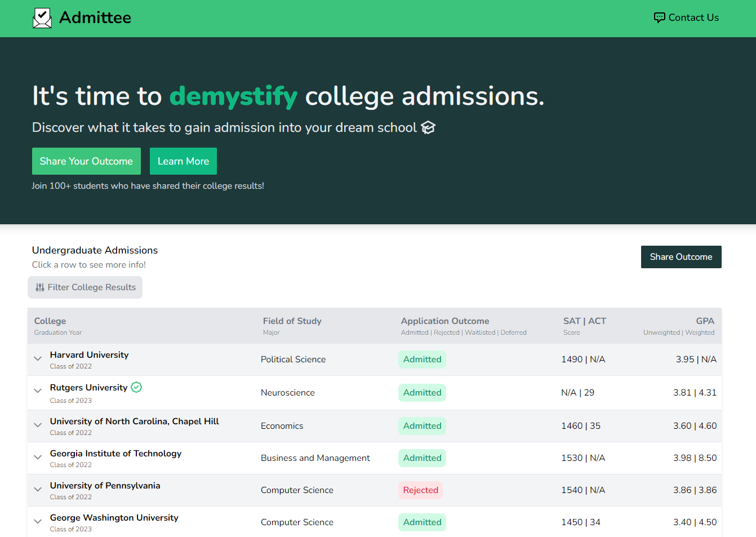Select the University of Pennsylvania name
The height and width of the screenshot is (537, 756).
coord(105,486)
